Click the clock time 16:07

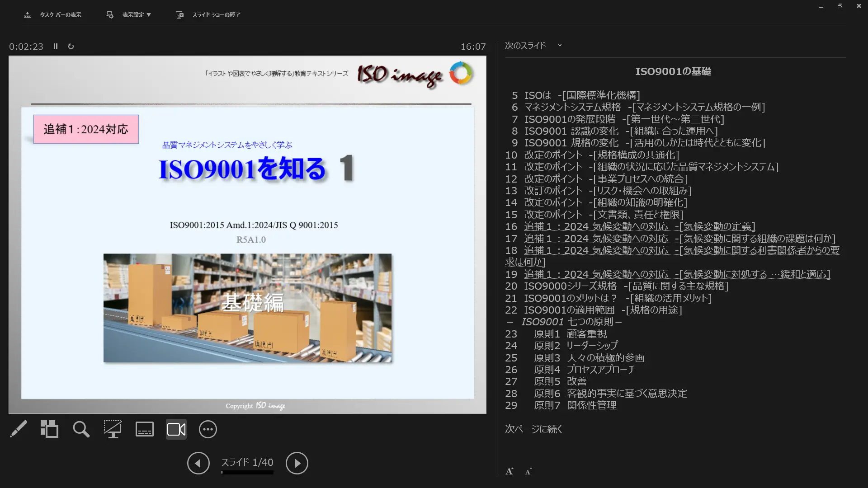pos(473,47)
